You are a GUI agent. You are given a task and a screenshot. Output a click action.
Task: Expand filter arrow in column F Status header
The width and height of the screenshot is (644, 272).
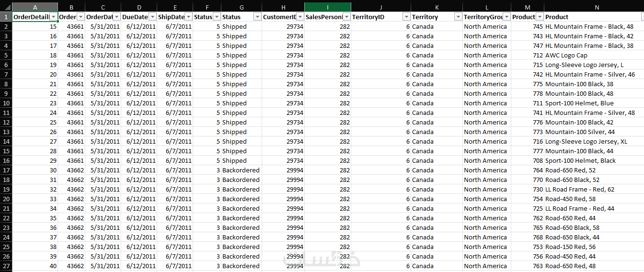coord(216,17)
